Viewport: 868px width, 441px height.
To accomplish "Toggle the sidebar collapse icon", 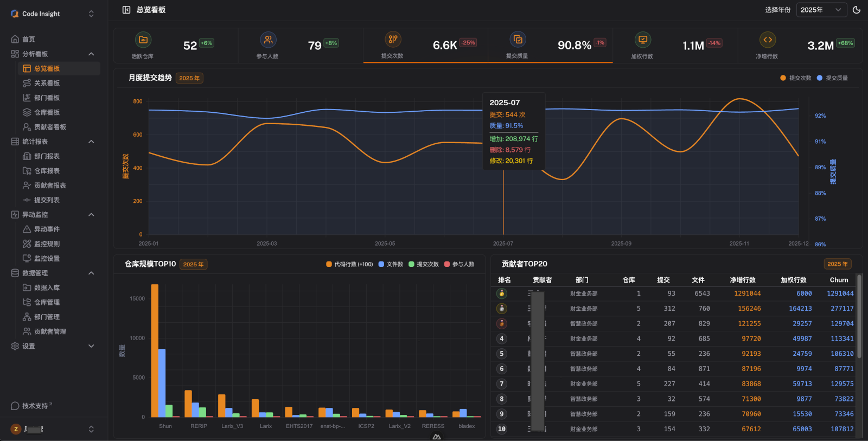I will coord(126,10).
